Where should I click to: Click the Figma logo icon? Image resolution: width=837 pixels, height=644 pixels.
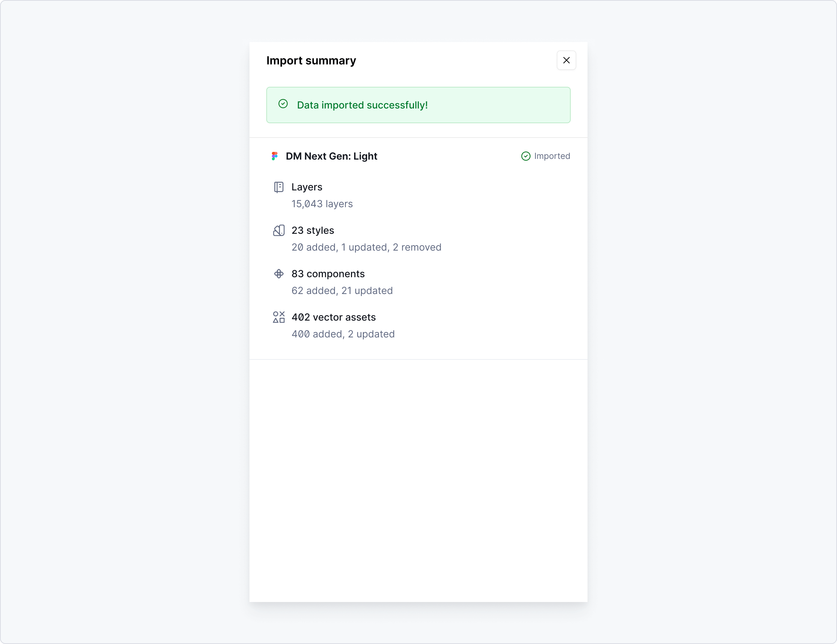[274, 156]
